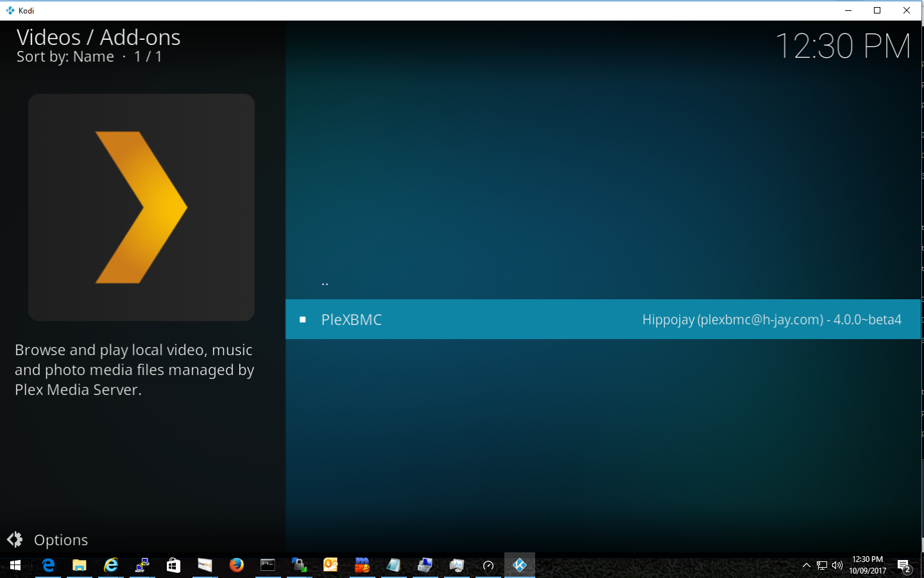Click the PleXBMC add-on description text
Image resolution: width=924 pixels, height=578 pixels.
[x=135, y=370]
